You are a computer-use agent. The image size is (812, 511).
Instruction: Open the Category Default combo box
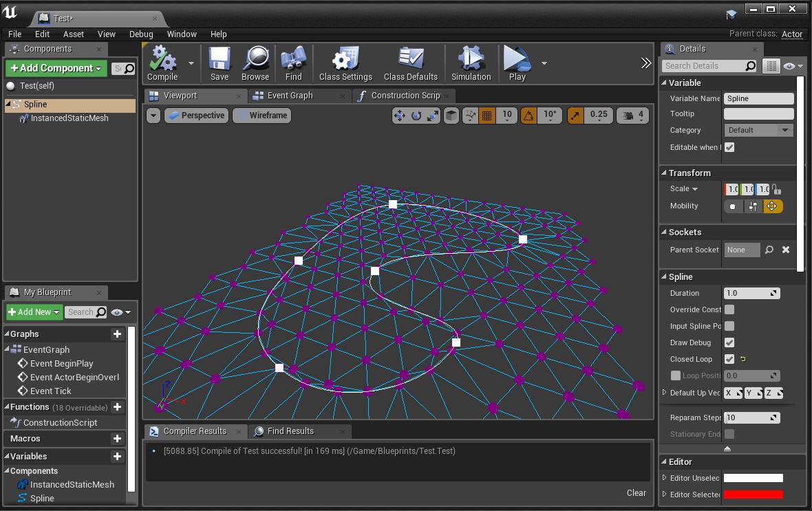[758, 130]
